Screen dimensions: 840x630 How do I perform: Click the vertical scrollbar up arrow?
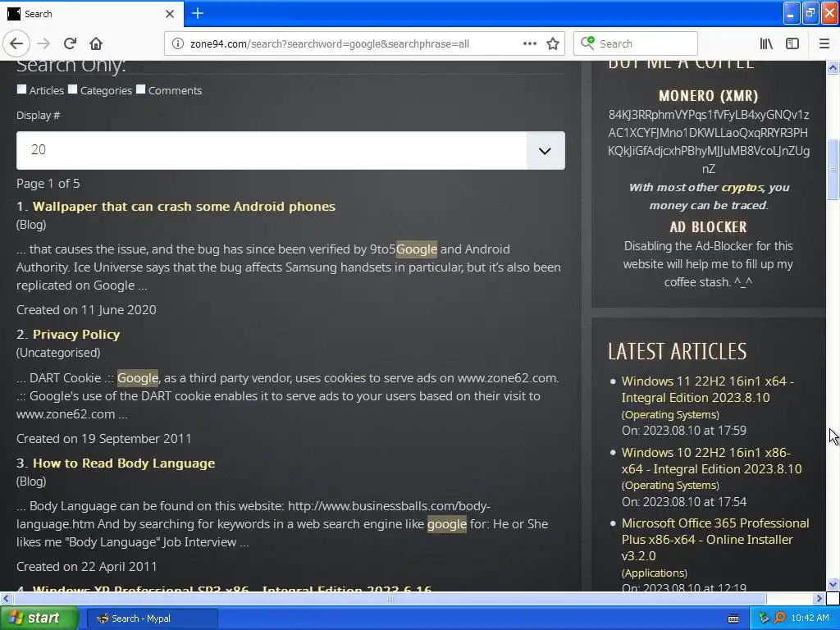pos(833,67)
